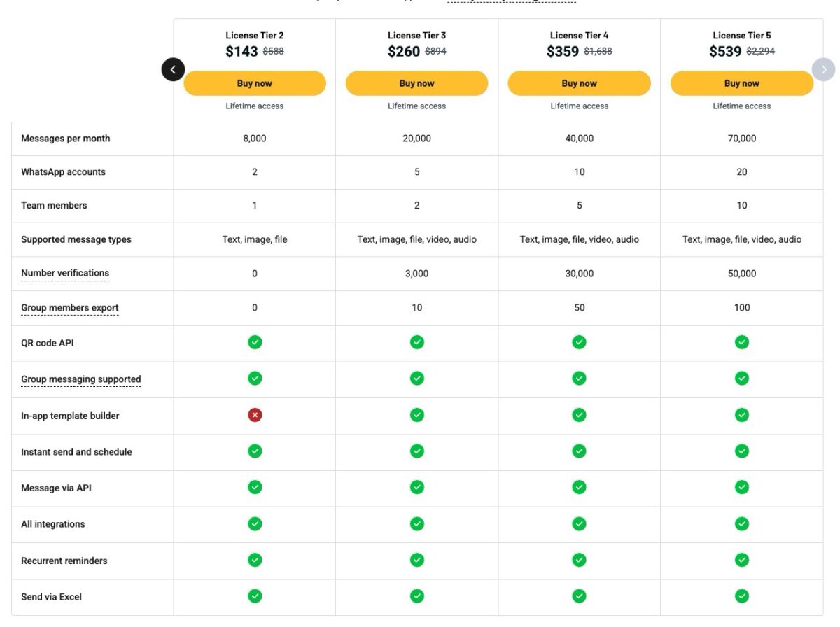
Task: Click Tier 5 Group messaging supported checkmark
Action: pos(742,379)
